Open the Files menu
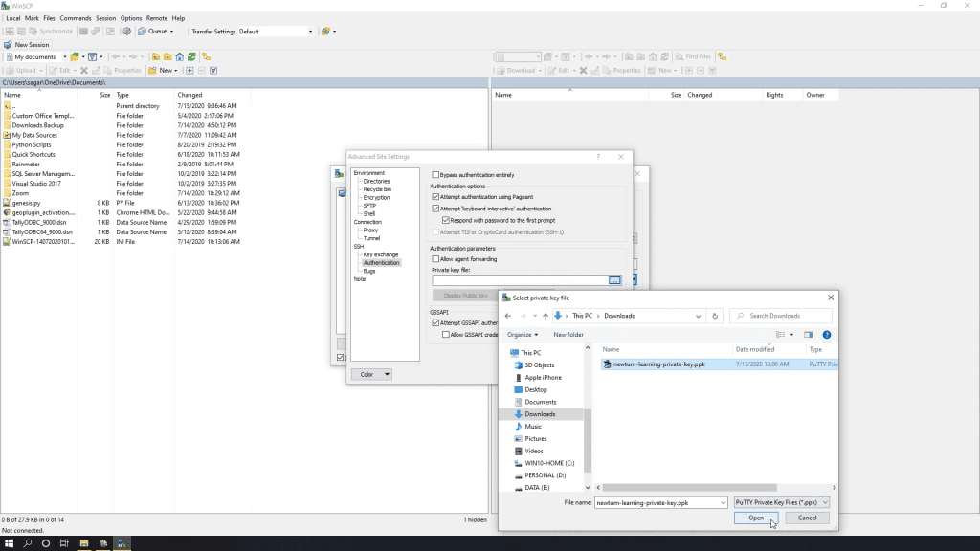 click(50, 18)
